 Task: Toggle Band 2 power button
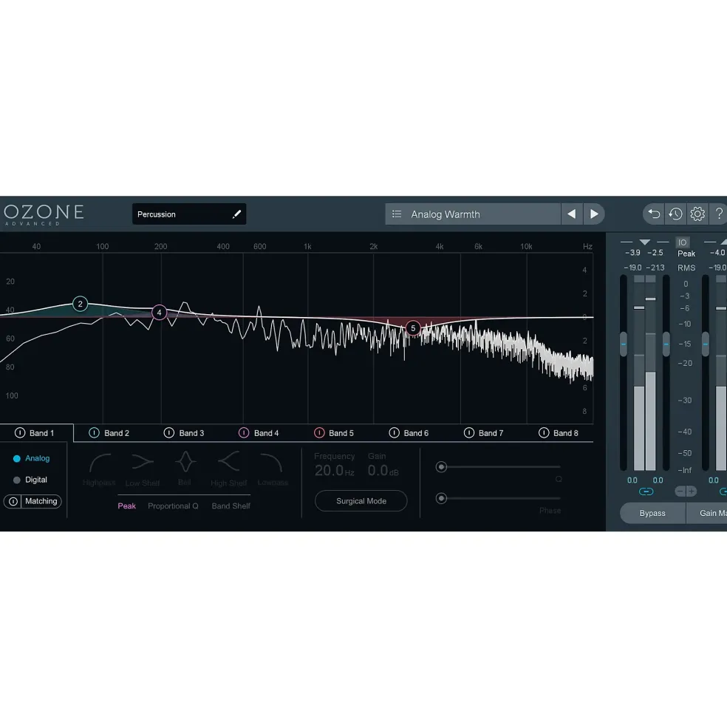(95, 432)
